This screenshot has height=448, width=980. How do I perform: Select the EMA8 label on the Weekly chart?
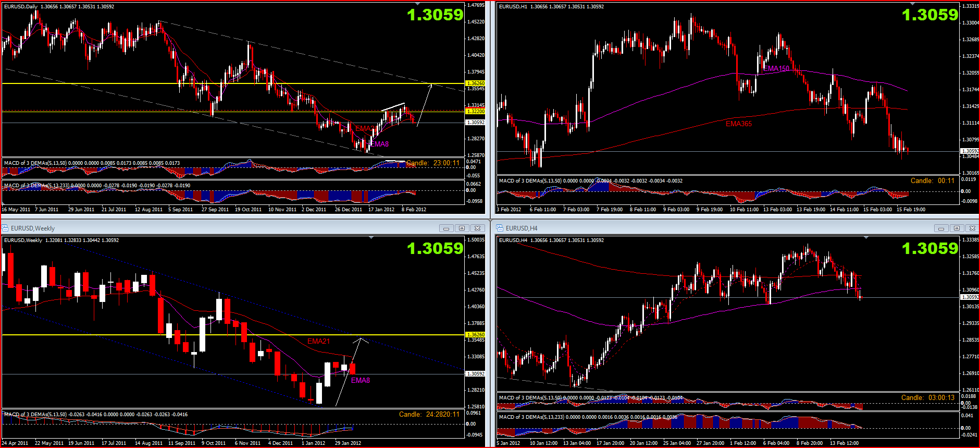pyautogui.click(x=361, y=380)
